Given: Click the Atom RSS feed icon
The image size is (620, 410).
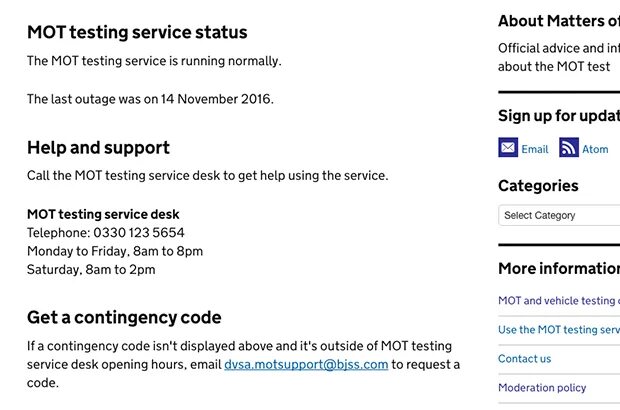Looking at the screenshot, I should click(569, 148).
